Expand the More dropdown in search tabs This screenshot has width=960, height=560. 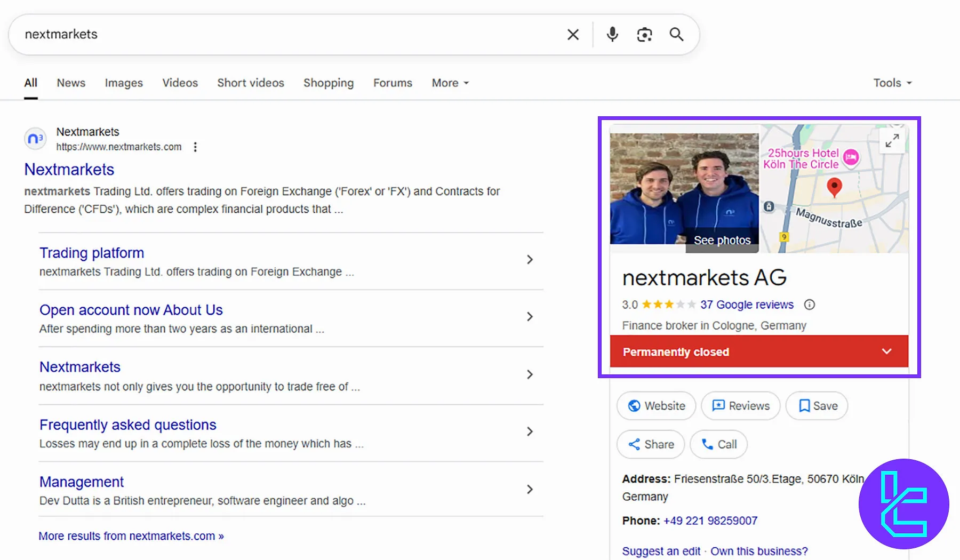tap(450, 83)
